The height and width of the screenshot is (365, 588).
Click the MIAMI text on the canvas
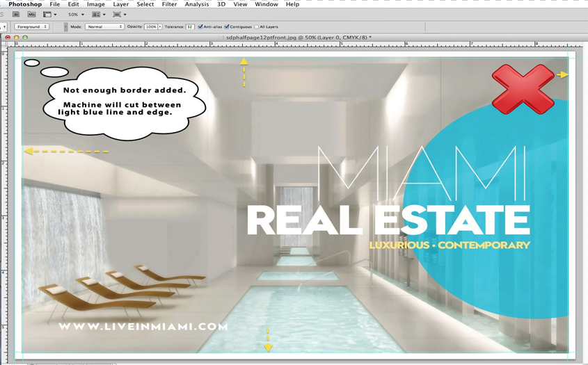[x=422, y=172]
